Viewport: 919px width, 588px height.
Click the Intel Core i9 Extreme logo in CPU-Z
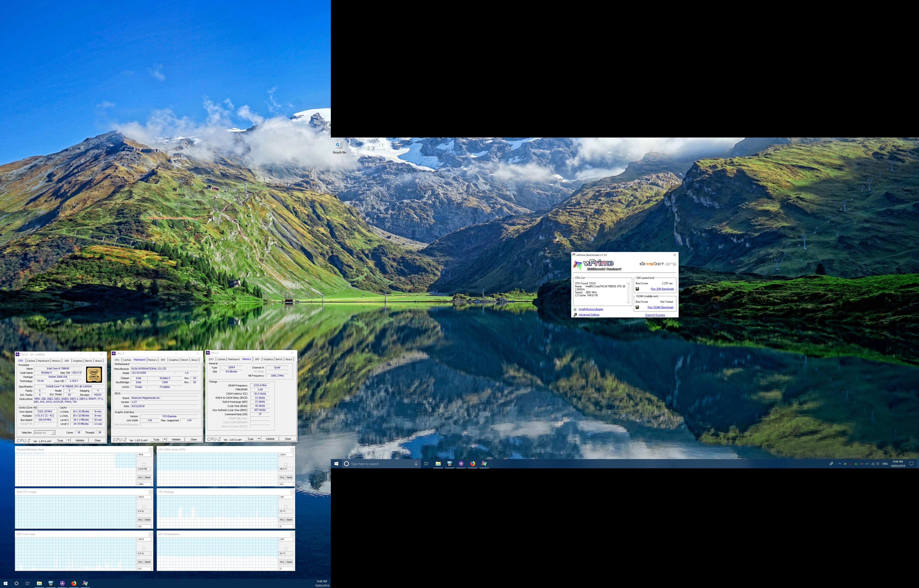pyautogui.click(x=94, y=375)
